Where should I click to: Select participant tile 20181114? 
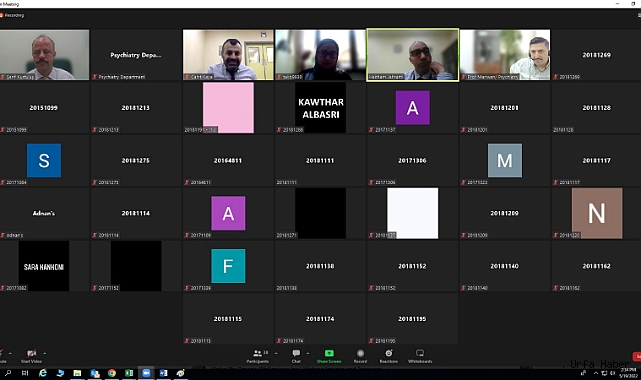(x=136, y=213)
